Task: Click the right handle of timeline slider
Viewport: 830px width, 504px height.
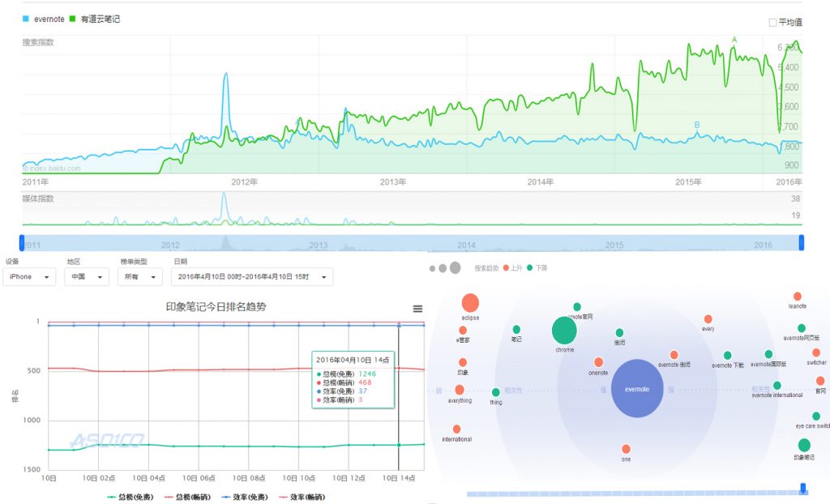Action: click(x=801, y=242)
